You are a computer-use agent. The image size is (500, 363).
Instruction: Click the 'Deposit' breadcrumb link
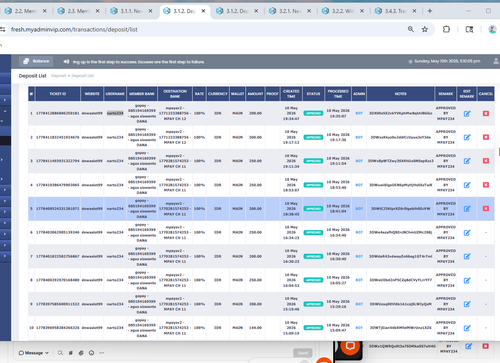tap(58, 76)
